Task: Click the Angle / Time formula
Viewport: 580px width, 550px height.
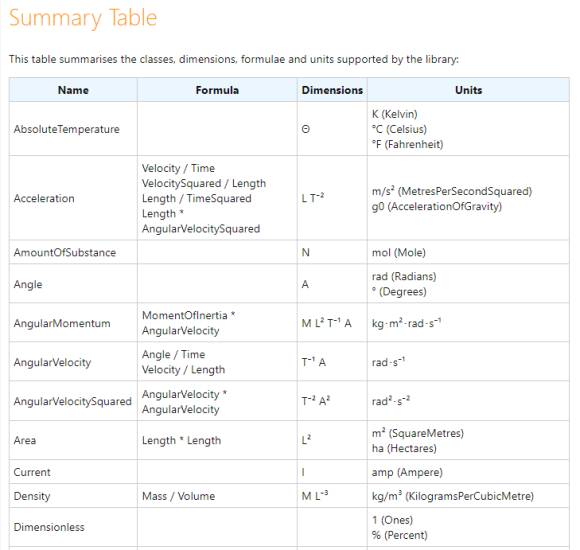Action: [x=173, y=354]
